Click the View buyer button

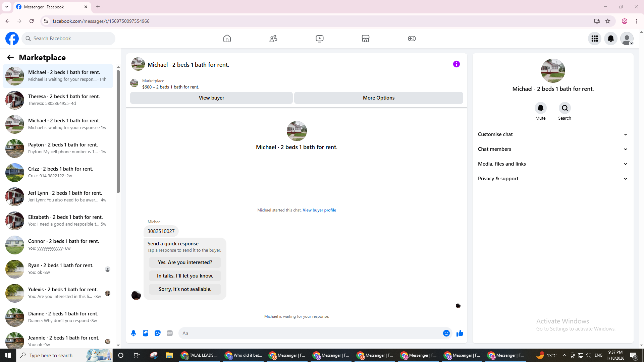(211, 98)
